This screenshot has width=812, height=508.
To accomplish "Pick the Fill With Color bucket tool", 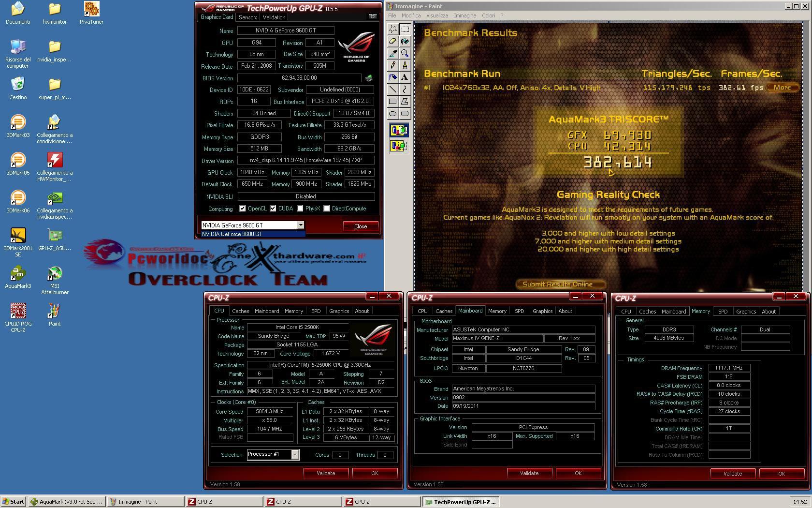I will tap(405, 41).
